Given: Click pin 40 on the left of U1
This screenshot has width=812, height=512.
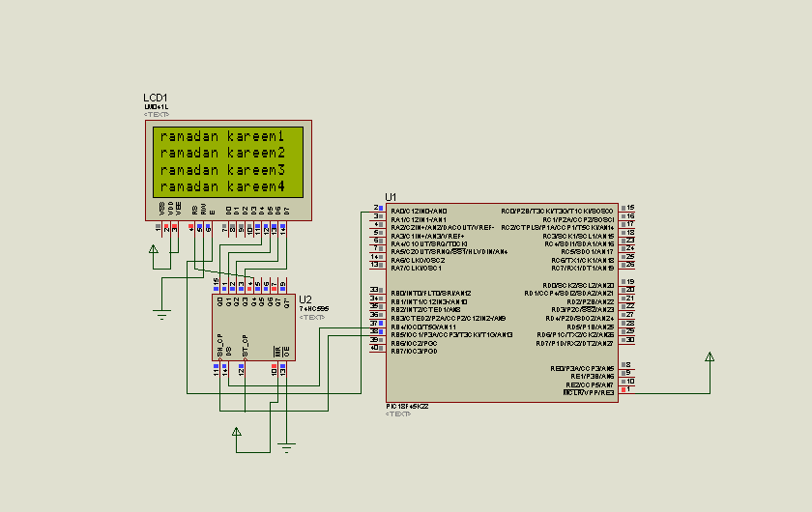Looking at the screenshot, I should click(374, 348).
